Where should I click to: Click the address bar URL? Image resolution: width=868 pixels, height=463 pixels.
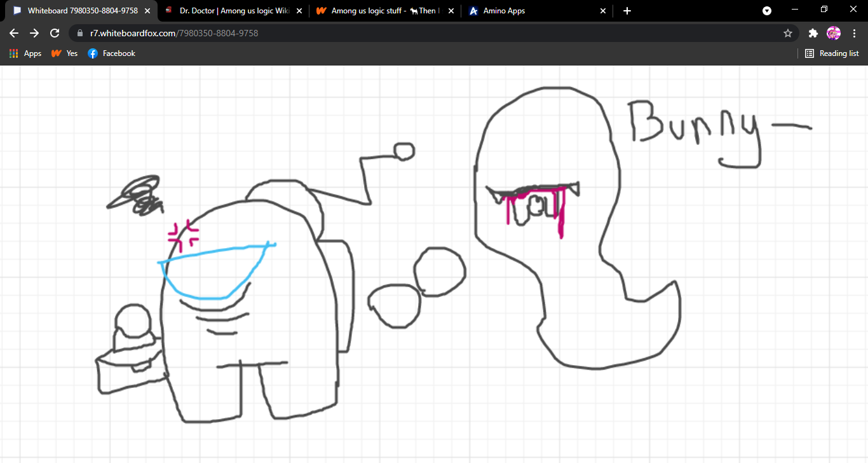(x=174, y=33)
